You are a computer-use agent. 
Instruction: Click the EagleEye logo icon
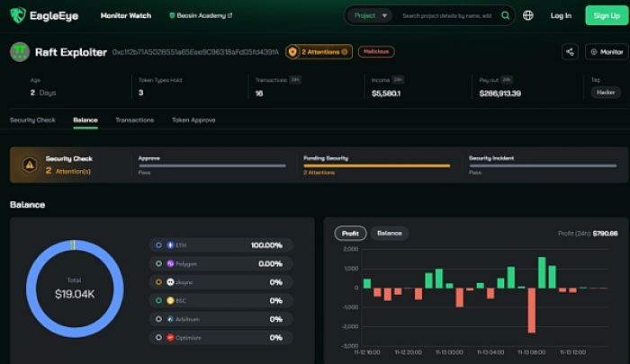(x=18, y=15)
